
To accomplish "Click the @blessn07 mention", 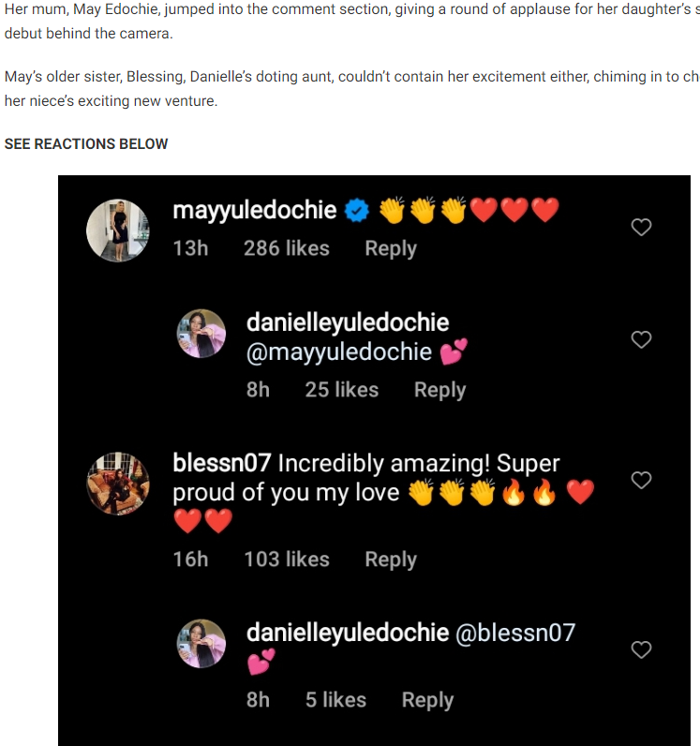I will (514, 633).
